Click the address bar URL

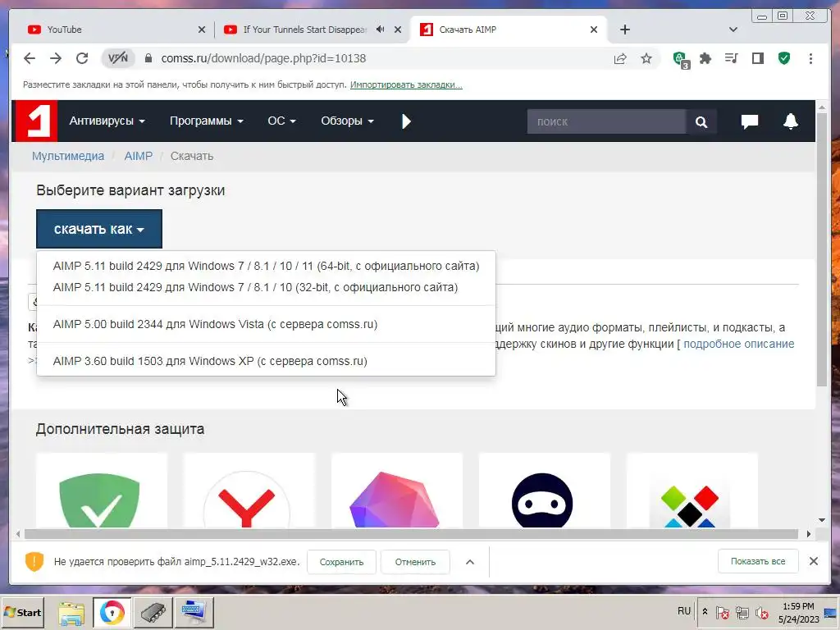pyautogui.click(x=263, y=58)
